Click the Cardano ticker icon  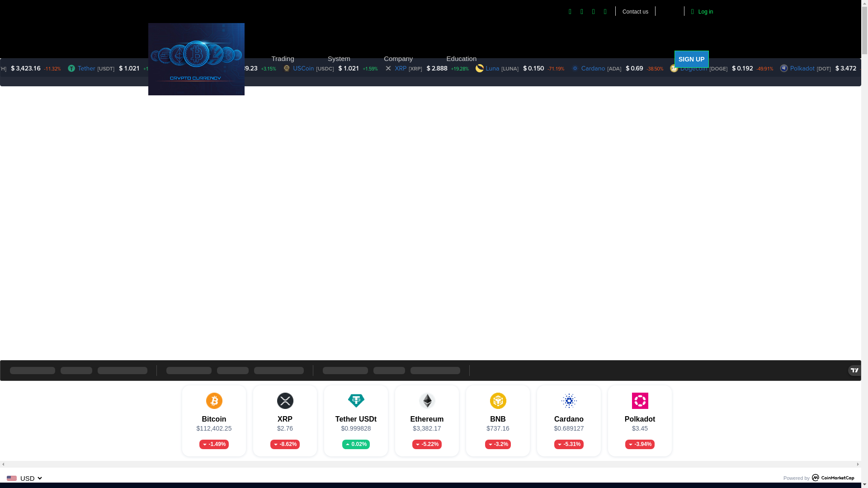coord(575,68)
